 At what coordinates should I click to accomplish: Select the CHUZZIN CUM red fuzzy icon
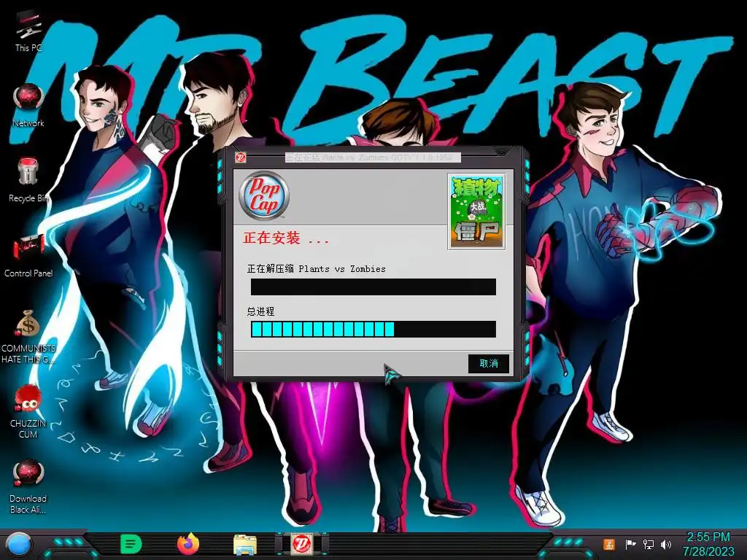(28, 411)
